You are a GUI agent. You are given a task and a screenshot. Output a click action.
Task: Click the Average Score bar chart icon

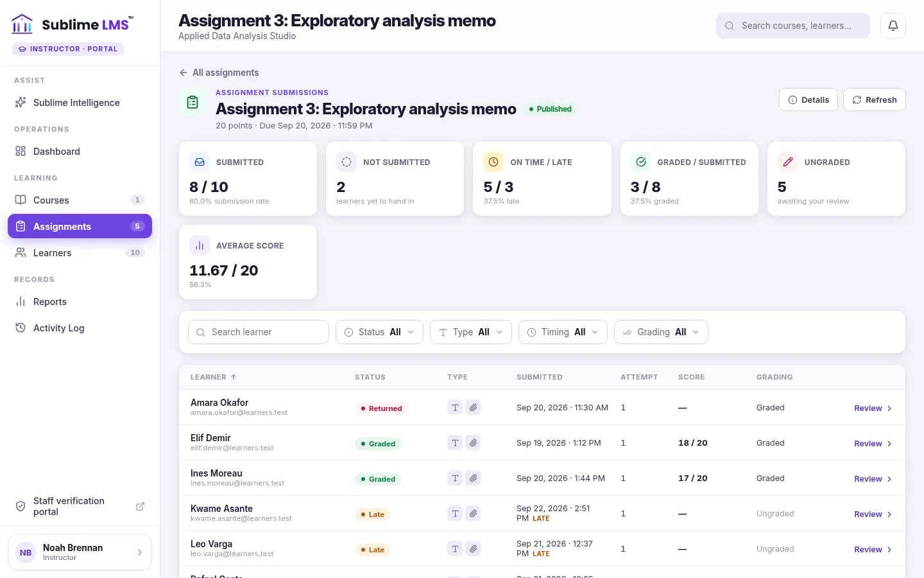(x=200, y=245)
